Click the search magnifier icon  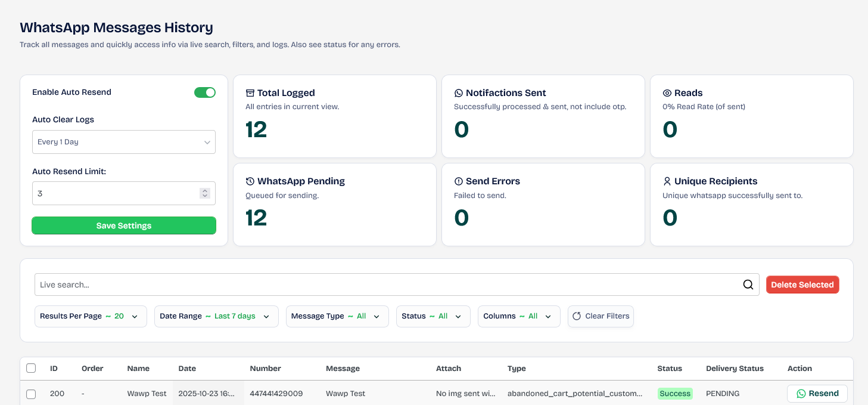coord(748,285)
